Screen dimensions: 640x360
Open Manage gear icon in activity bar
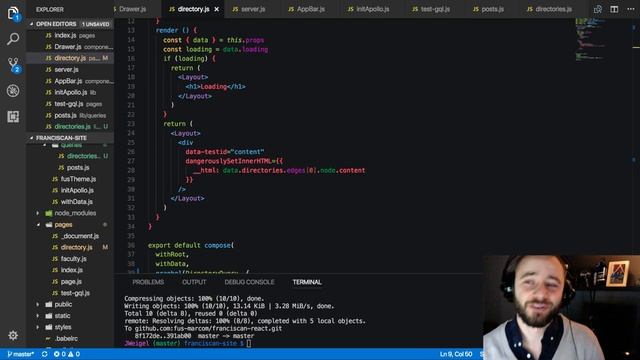[13, 335]
